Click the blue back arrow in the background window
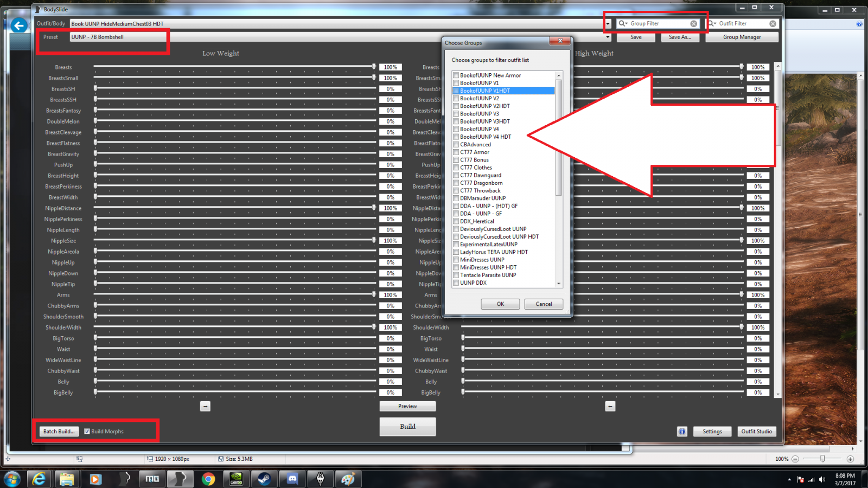Screen dimensions: 868x488 [x=19, y=25]
